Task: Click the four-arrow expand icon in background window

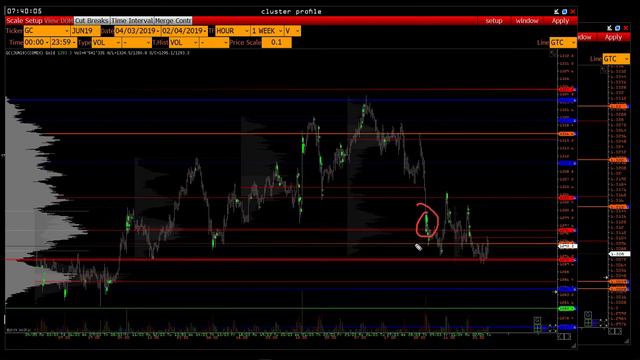Action: (603, 323)
